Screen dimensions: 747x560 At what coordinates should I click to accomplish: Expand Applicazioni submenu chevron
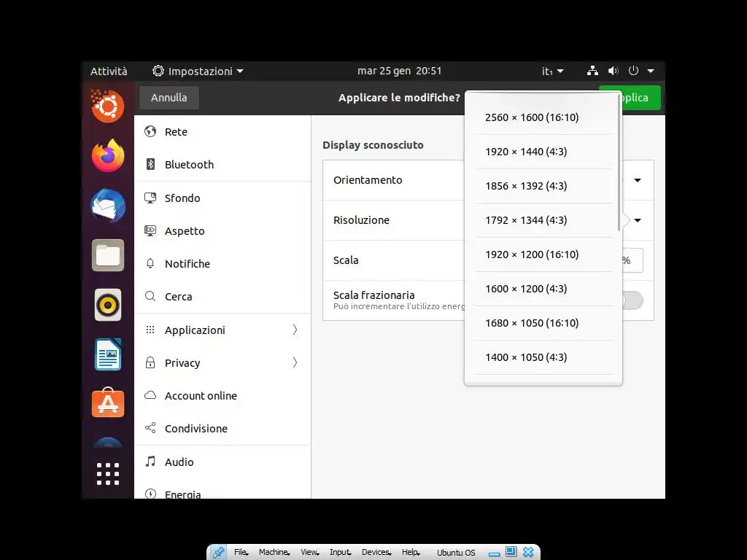(295, 330)
